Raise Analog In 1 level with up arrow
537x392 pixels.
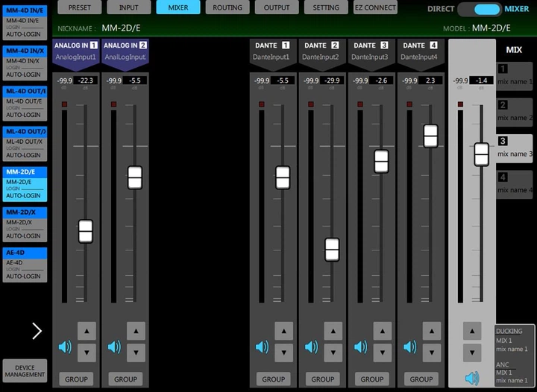tap(87, 331)
